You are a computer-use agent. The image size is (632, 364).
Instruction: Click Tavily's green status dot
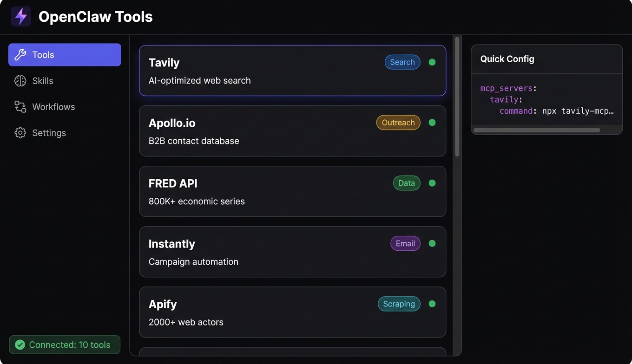pyautogui.click(x=432, y=62)
